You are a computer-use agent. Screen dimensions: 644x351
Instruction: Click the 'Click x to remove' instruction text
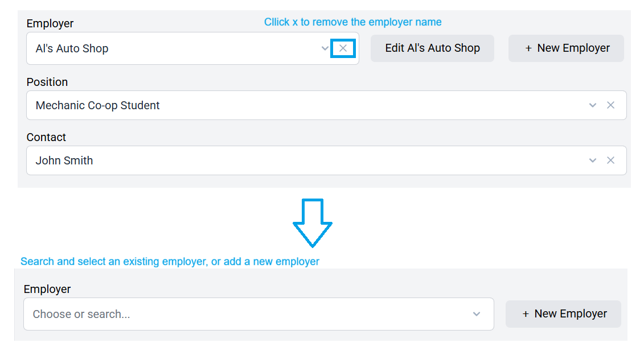tap(353, 22)
